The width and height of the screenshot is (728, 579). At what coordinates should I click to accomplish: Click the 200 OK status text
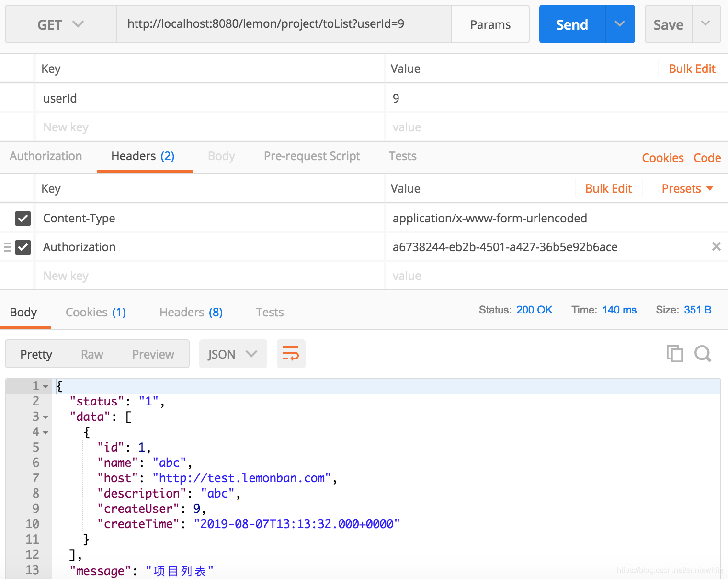pyautogui.click(x=535, y=310)
